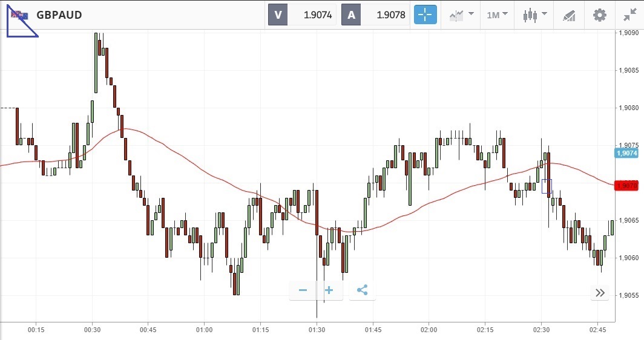The image size is (644, 340).
Task: Click the red moving average value label
Action: coord(626,186)
